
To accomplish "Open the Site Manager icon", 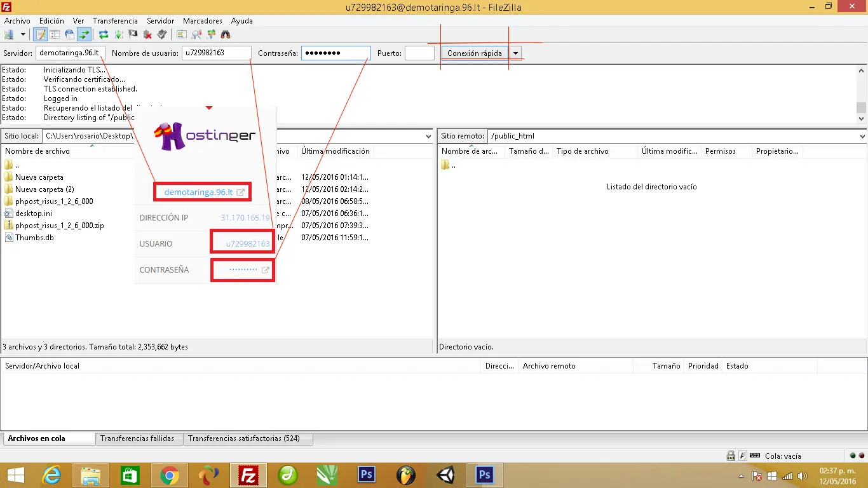I will (x=9, y=34).
